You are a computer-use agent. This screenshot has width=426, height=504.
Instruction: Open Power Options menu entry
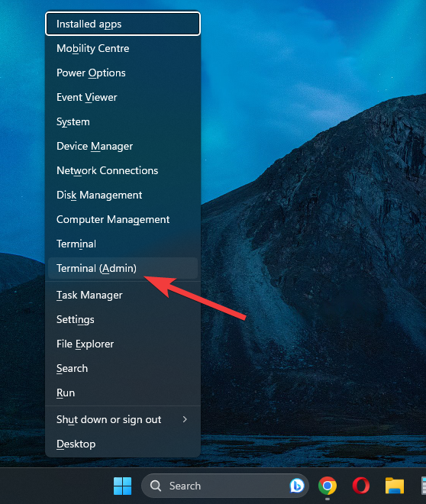[x=123, y=73]
